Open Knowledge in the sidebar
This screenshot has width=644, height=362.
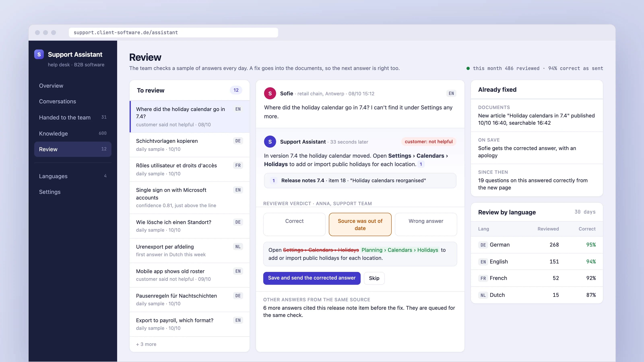click(x=73, y=133)
